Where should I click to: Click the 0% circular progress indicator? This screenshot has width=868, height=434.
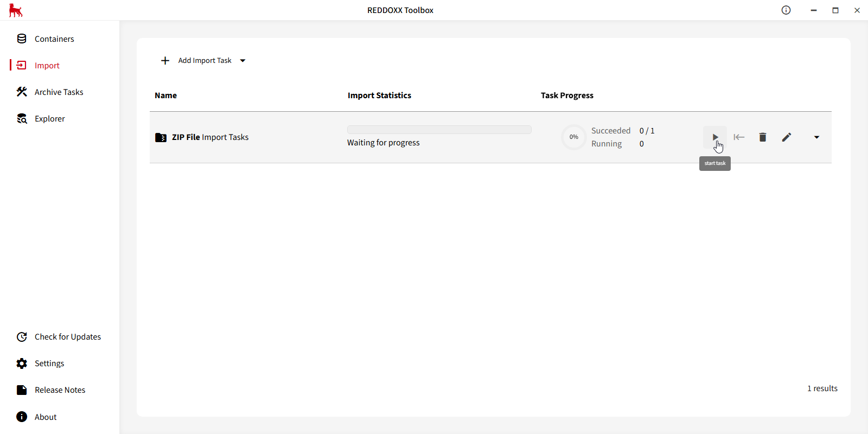point(574,137)
